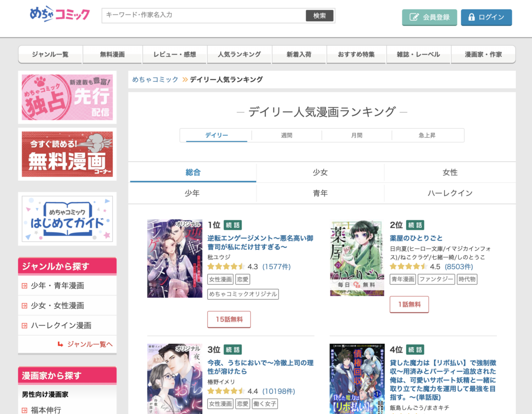Click the 15話無料 button
Screen dimensions: 532x414
click(x=229, y=319)
